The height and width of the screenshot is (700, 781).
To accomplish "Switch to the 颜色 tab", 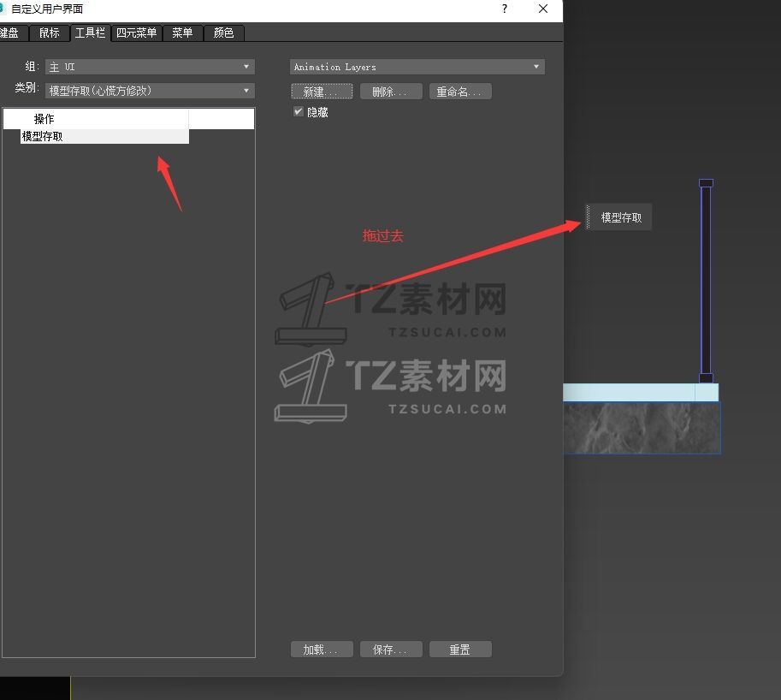I will tap(223, 33).
